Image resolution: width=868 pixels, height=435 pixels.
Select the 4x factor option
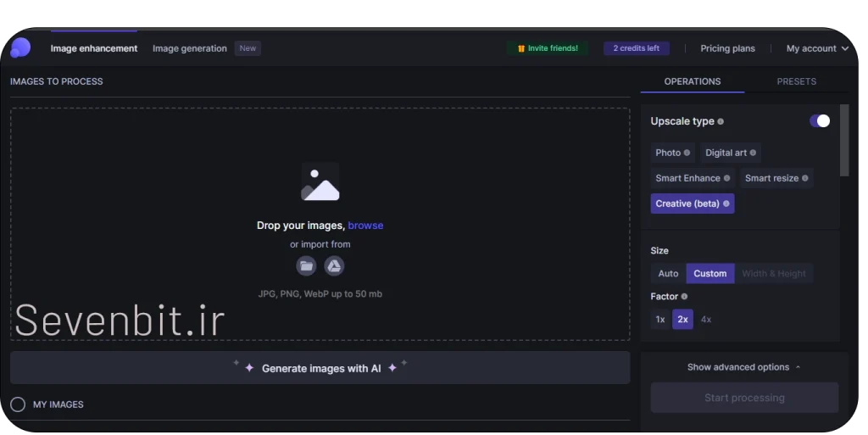[x=706, y=320]
